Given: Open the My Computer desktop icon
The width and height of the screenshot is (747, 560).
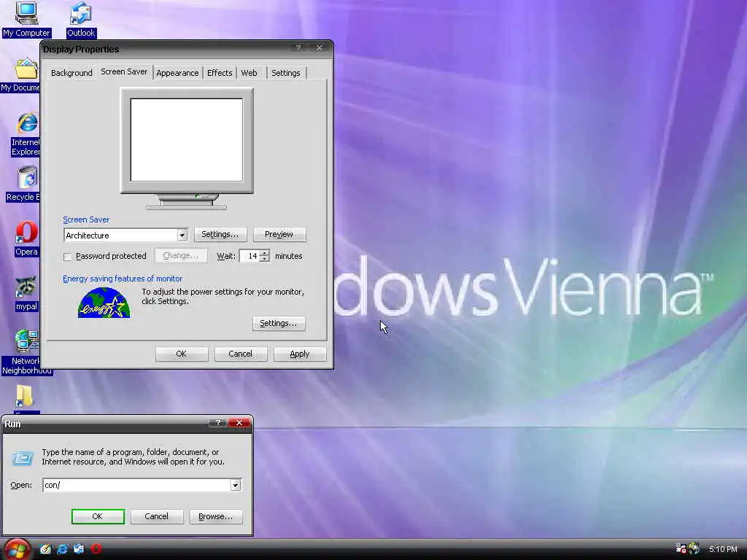Looking at the screenshot, I should pos(26,19).
